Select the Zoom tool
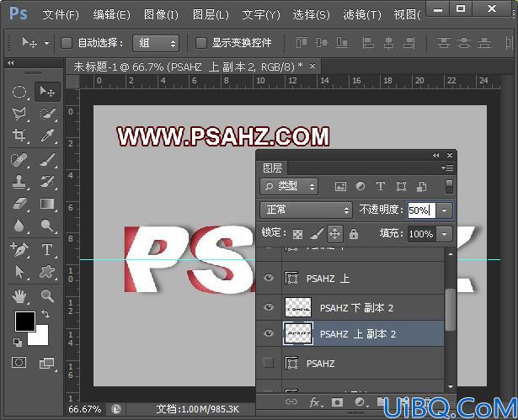 [47, 296]
